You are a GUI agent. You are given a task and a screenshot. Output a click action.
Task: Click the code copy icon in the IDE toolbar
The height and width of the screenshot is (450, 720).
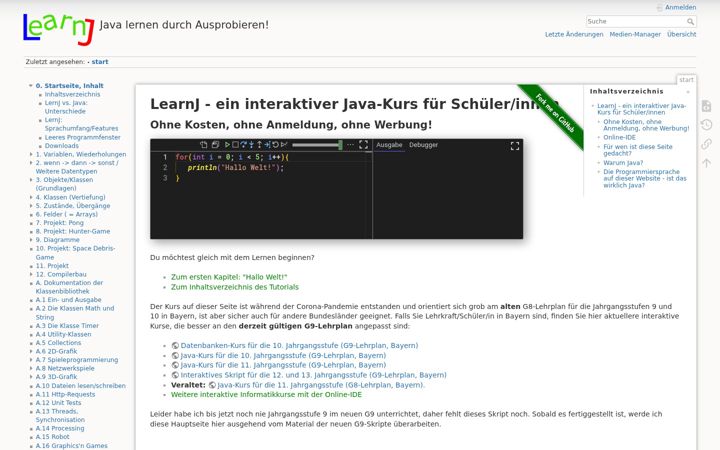(x=203, y=145)
